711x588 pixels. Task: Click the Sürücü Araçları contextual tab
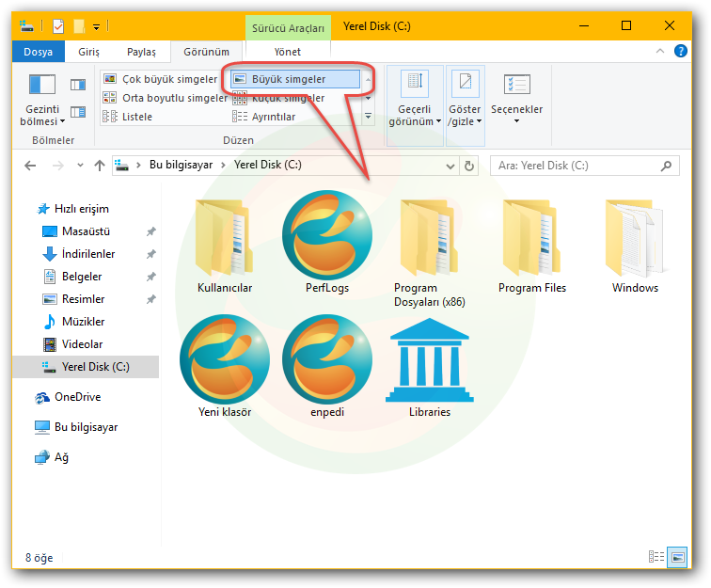(x=288, y=28)
